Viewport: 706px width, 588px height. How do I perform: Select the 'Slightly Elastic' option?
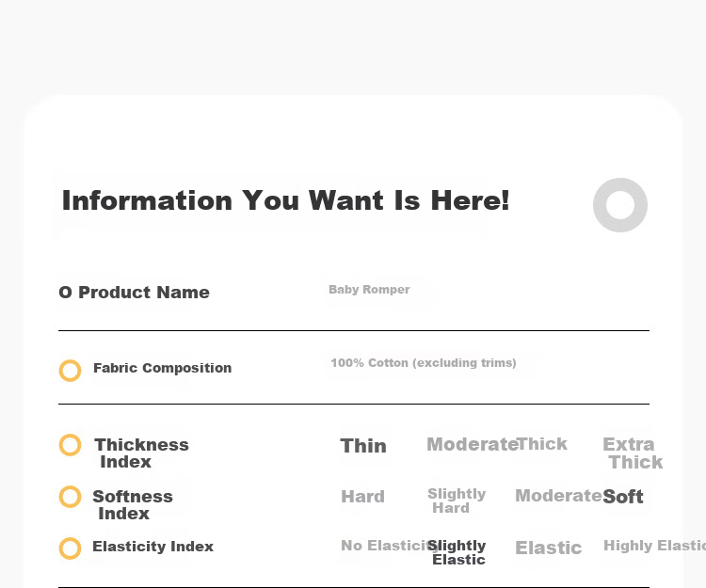(457, 552)
